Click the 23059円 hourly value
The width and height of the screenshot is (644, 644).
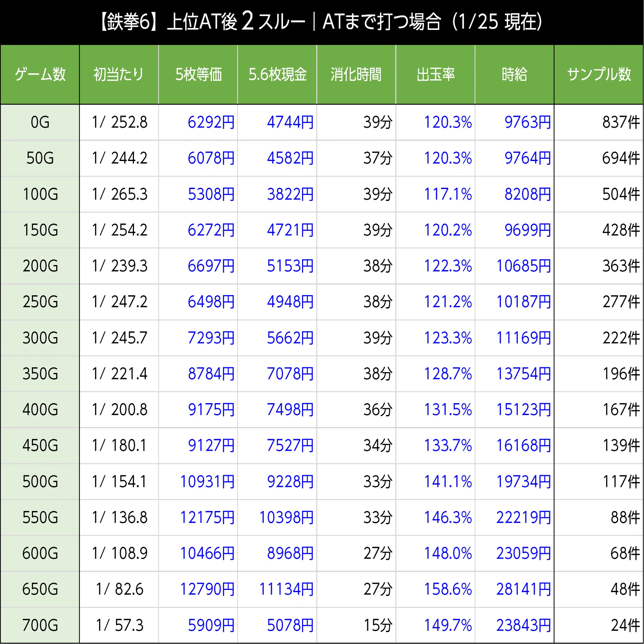(x=524, y=554)
